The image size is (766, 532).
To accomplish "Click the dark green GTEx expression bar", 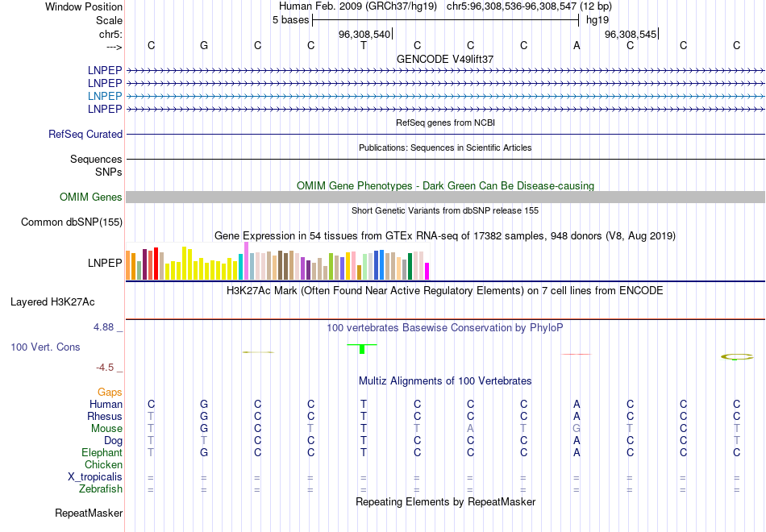I will point(410,266).
